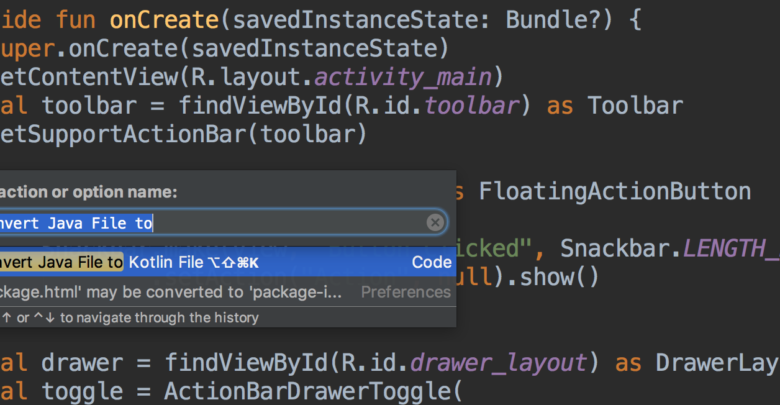Select the 'package.html may be converted' result

click(228, 292)
